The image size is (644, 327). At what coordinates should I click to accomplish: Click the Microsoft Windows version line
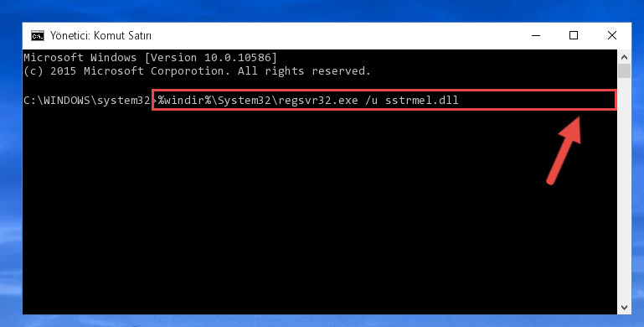pyautogui.click(x=150, y=58)
